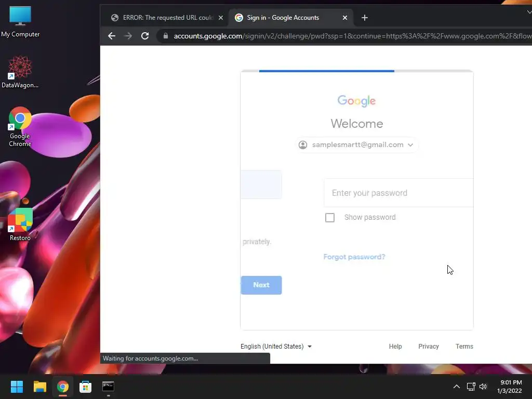Open the English (United States) language dropdown
The height and width of the screenshot is (399, 532).
pos(276,347)
